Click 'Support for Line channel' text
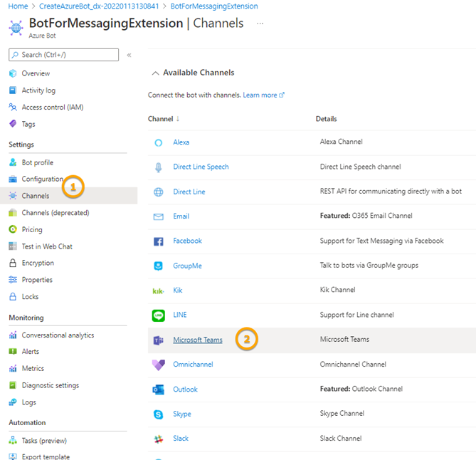476x460 pixels. tap(356, 315)
